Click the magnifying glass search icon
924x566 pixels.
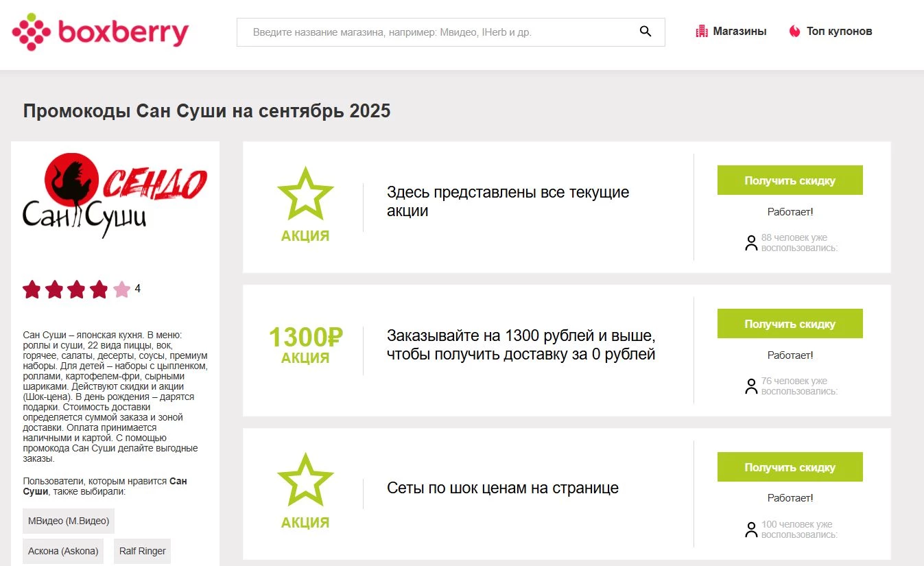click(645, 31)
